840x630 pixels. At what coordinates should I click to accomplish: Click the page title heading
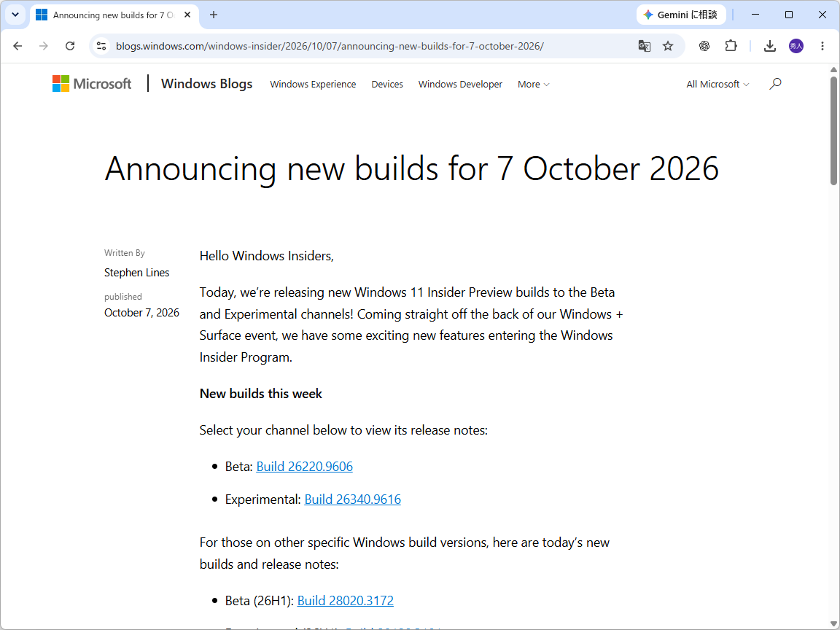(x=411, y=168)
